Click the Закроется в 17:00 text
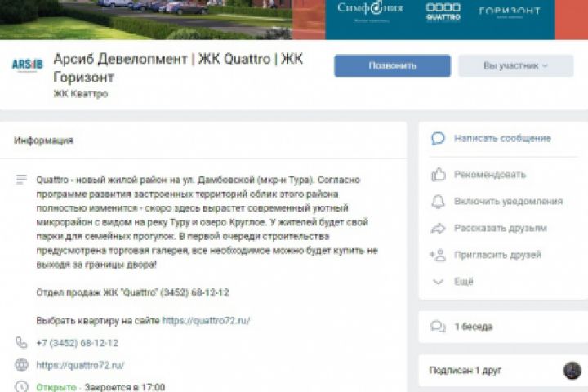 (x=124, y=387)
